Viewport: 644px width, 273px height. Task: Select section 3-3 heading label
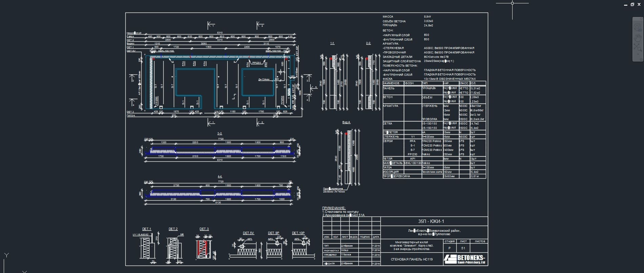point(220,134)
